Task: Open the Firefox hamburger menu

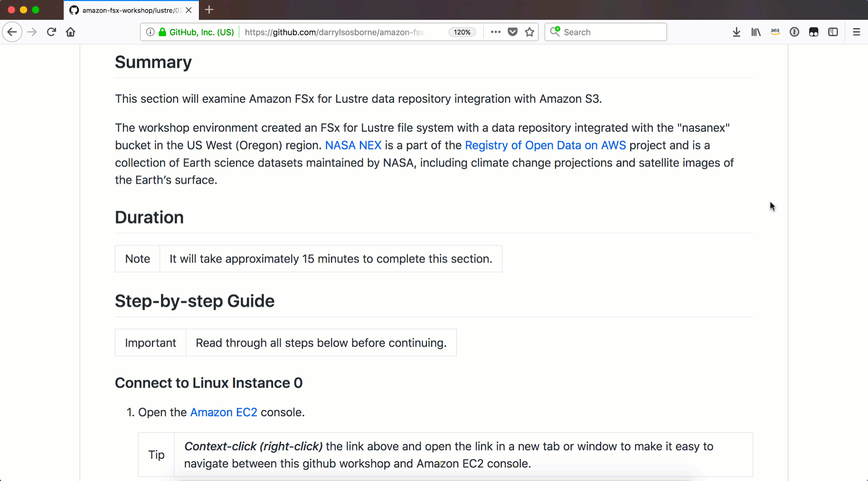Action: (856, 32)
